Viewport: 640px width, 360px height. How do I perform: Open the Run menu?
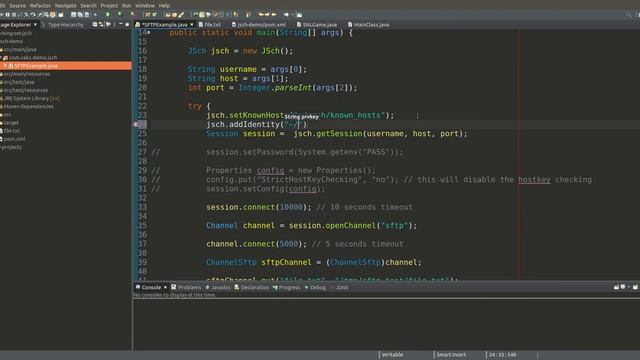coord(127,6)
